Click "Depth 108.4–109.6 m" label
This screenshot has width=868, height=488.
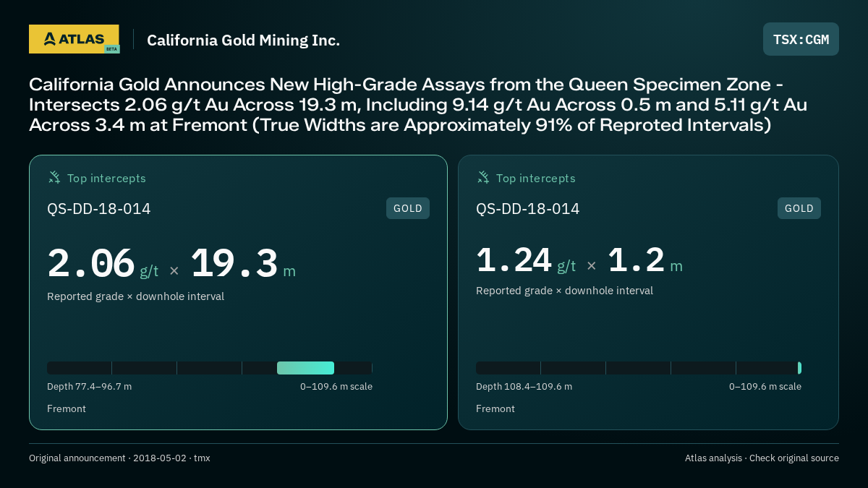524,387
